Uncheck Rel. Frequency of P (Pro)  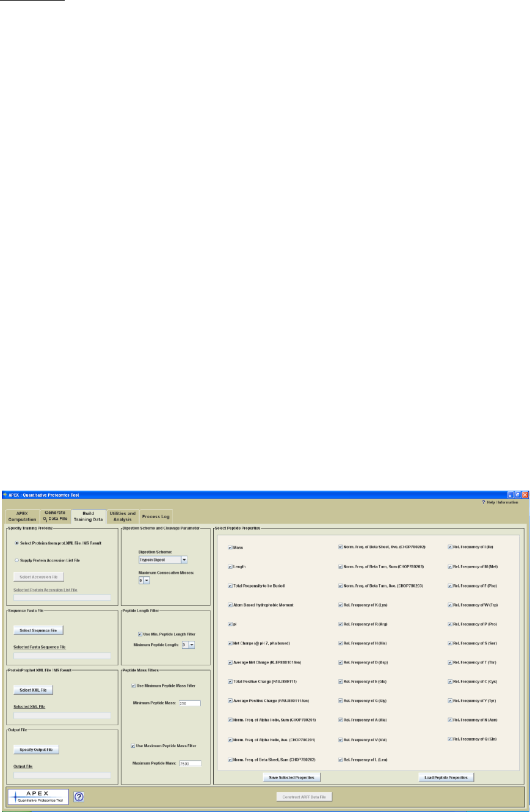(x=450, y=624)
